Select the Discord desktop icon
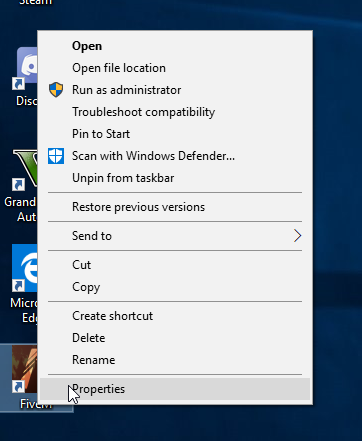Image resolution: width=362 pixels, height=441 pixels. tap(25, 77)
